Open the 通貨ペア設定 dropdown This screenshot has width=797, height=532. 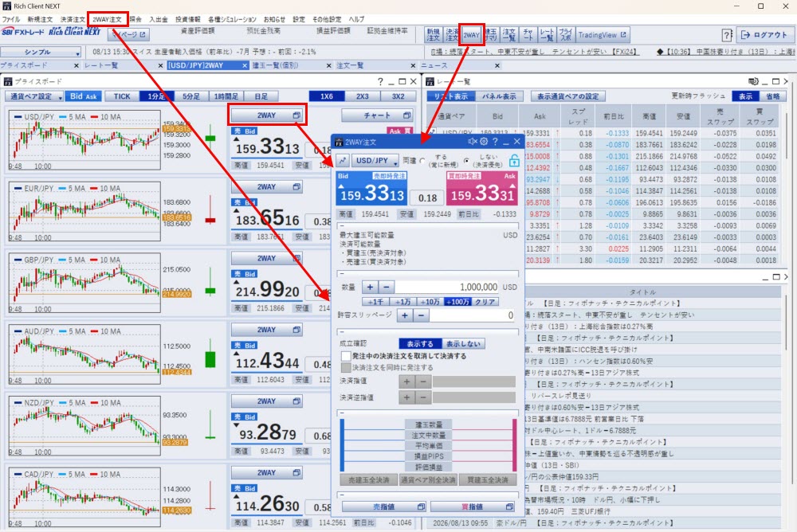tap(34, 96)
